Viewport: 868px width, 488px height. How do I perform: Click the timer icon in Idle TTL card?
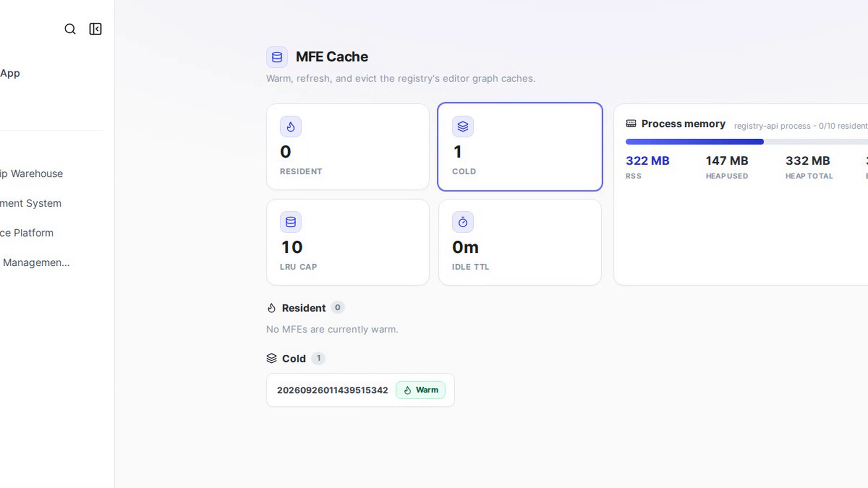(x=463, y=222)
